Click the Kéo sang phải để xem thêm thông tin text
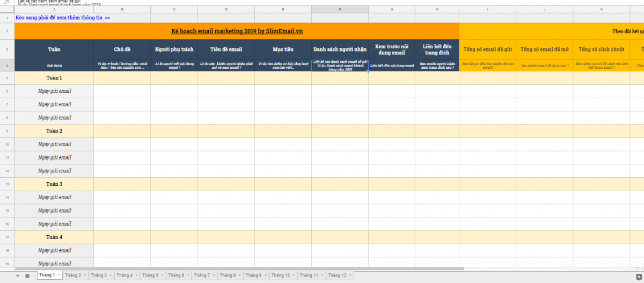The width and height of the screenshot is (644, 283). [63, 18]
